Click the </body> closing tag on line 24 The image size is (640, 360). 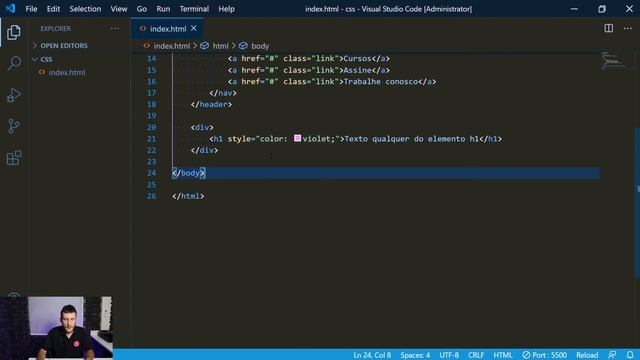click(188, 173)
